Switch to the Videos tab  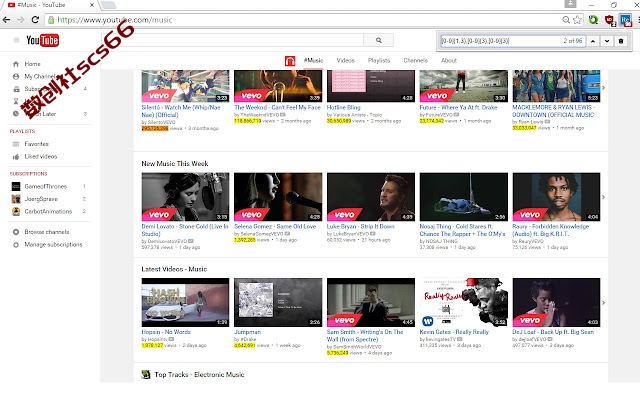pyautogui.click(x=345, y=60)
